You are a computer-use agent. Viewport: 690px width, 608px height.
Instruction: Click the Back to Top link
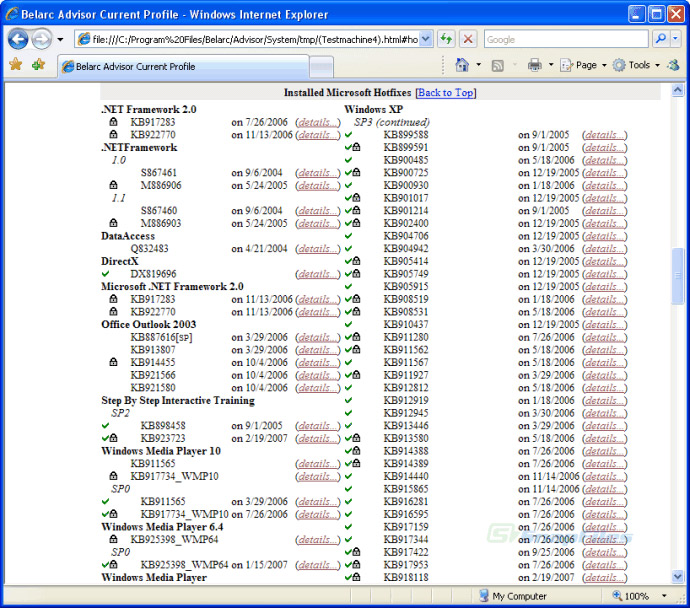pos(446,92)
